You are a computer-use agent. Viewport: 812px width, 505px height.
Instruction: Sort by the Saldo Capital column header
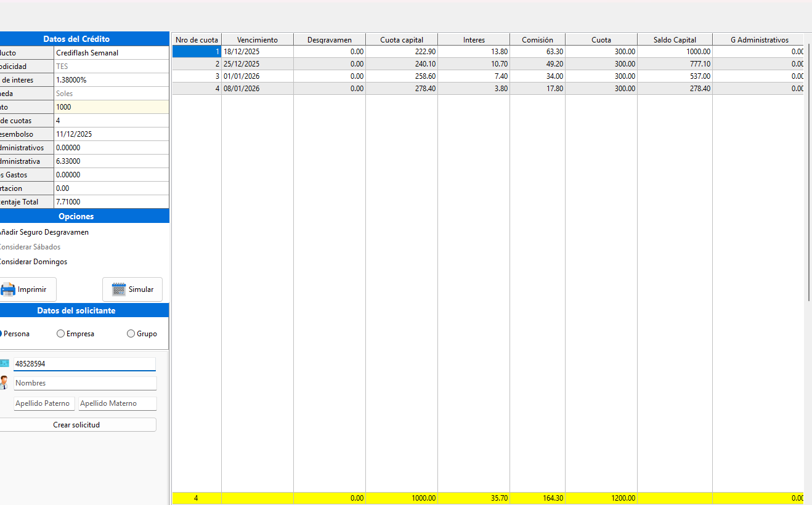(x=675, y=39)
